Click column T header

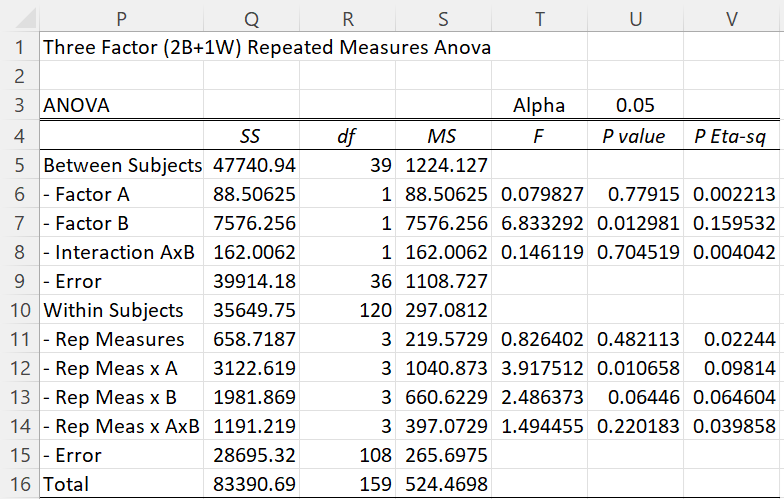click(x=540, y=18)
